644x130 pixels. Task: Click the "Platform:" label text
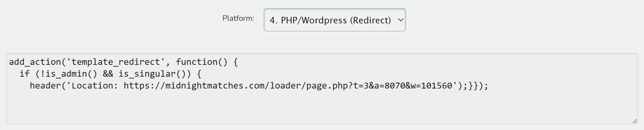pos(238,18)
